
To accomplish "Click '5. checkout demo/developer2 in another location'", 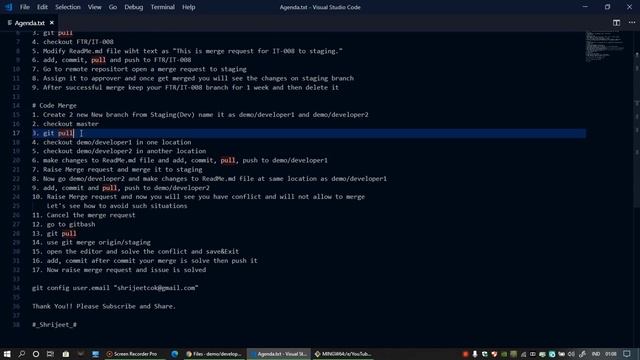I will click(119, 151).
